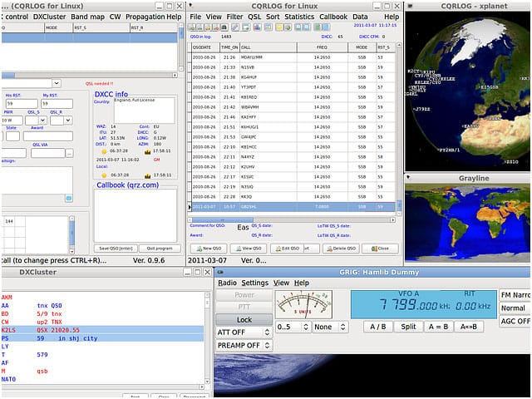Select the '59 in shj city' DXCluster spot
532x399 pixels.
pos(102,338)
